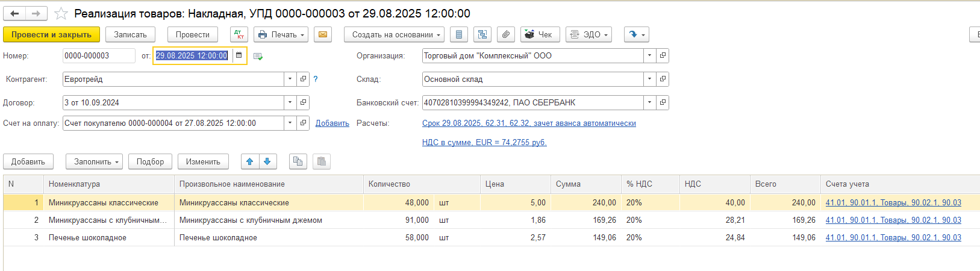Show Дт/Кт accounting entries
This screenshot has height=271, width=980.
point(239,34)
